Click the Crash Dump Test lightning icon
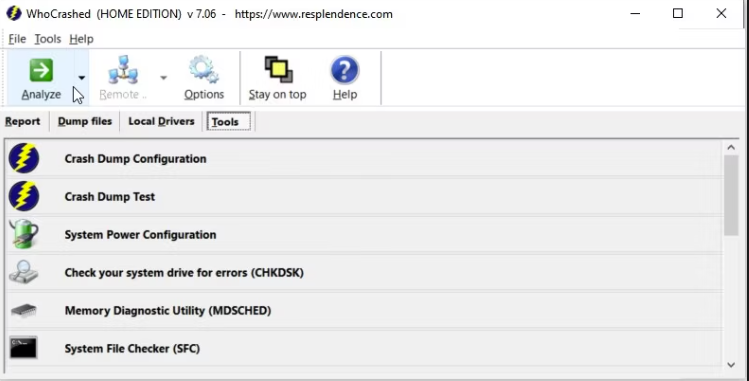 click(24, 196)
